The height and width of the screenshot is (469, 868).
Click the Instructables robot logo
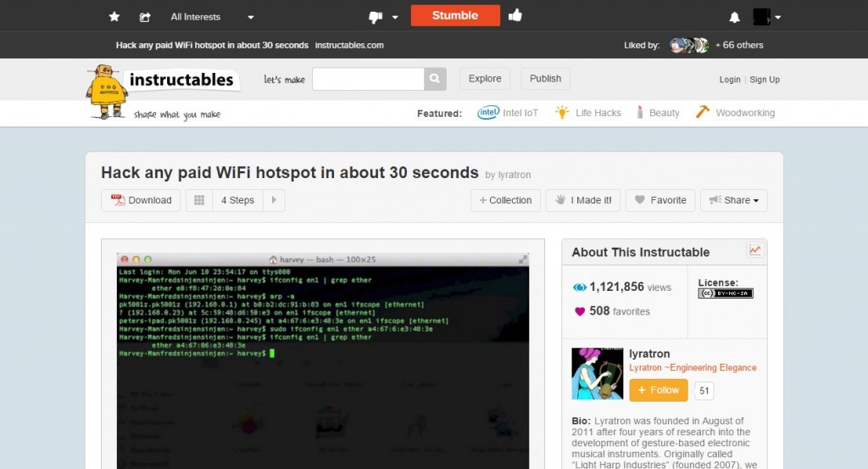point(106,92)
